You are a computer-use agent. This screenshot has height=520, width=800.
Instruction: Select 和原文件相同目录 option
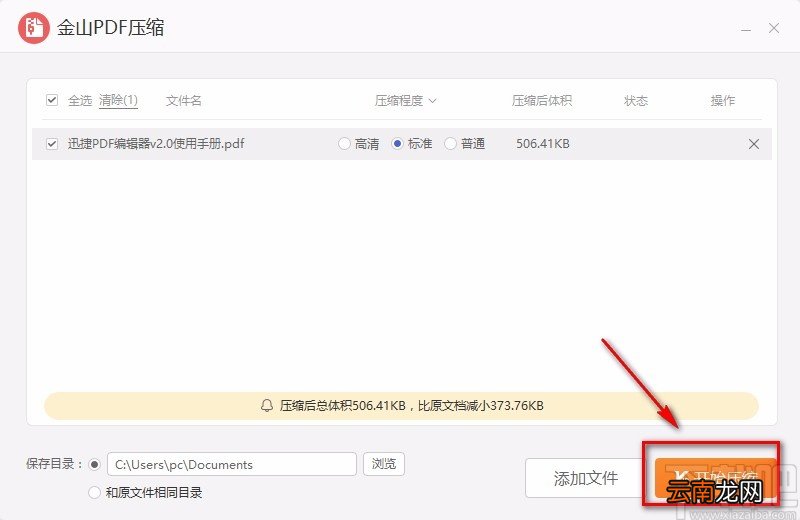94,492
